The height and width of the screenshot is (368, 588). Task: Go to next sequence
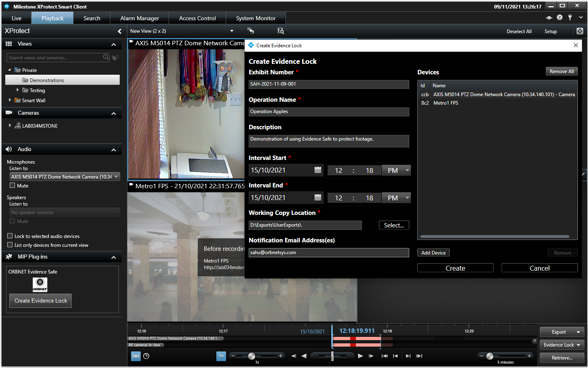[408, 356]
